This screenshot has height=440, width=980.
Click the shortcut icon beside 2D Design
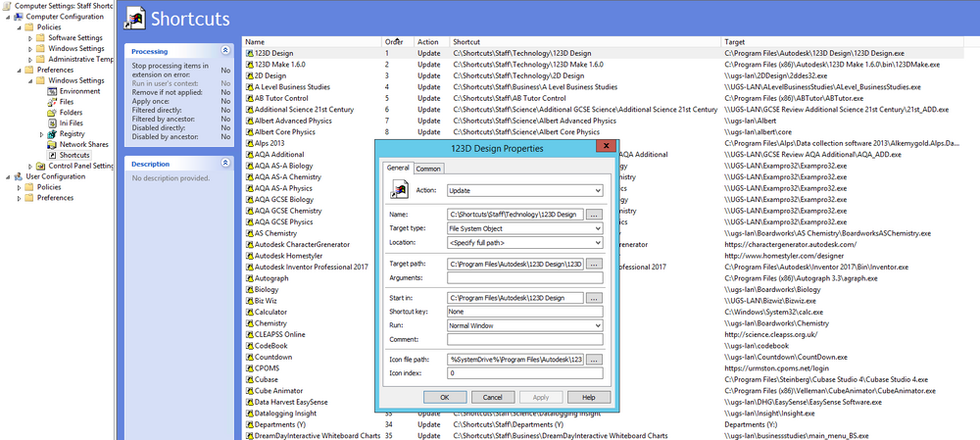249,75
